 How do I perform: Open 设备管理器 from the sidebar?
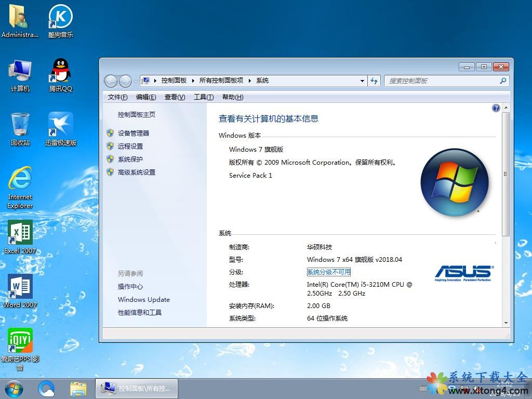[x=134, y=134]
